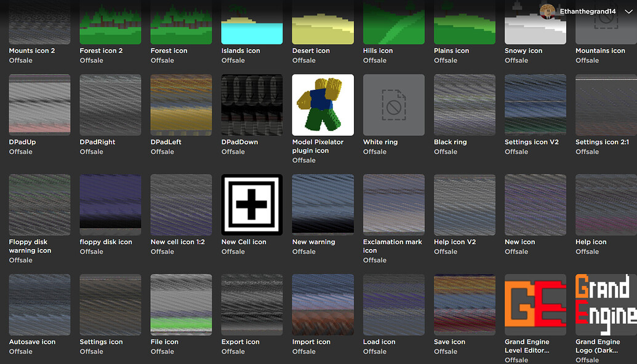Select the White ring icon
This screenshot has height=364, width=637.
pyautogui.click(x=393, y=105)
